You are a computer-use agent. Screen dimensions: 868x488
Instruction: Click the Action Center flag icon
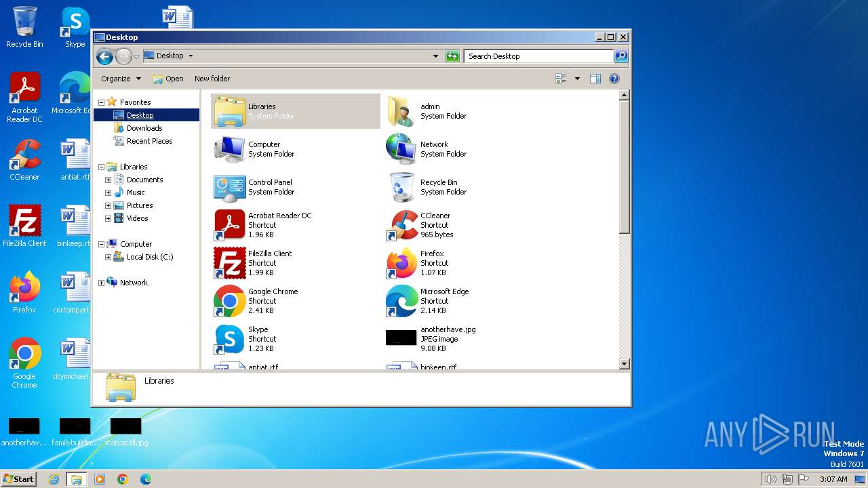[804, 479]
